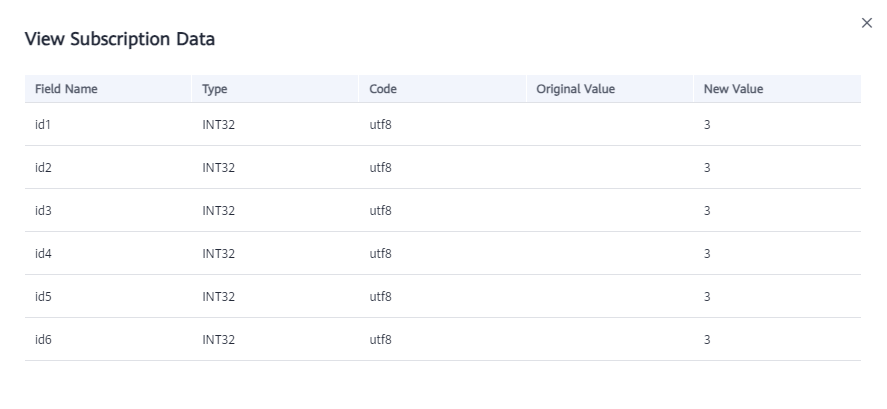Click utf8 code in id2 row
The image size is (887, 409).
point(380,167)
